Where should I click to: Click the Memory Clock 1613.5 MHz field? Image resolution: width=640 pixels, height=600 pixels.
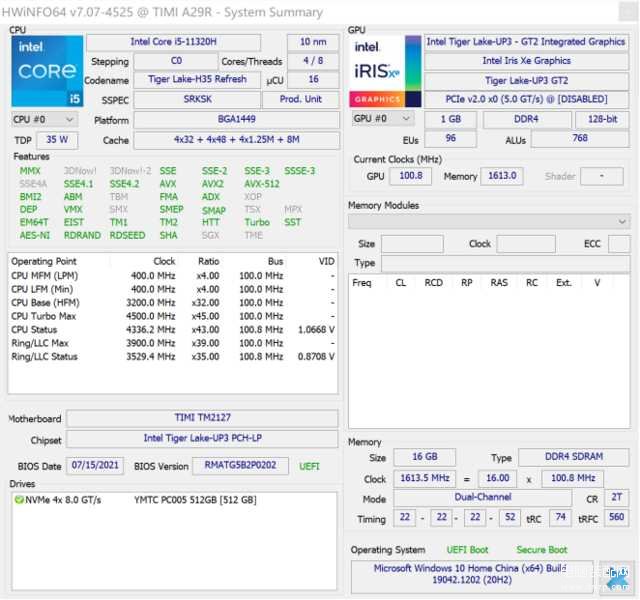[424, 478]
